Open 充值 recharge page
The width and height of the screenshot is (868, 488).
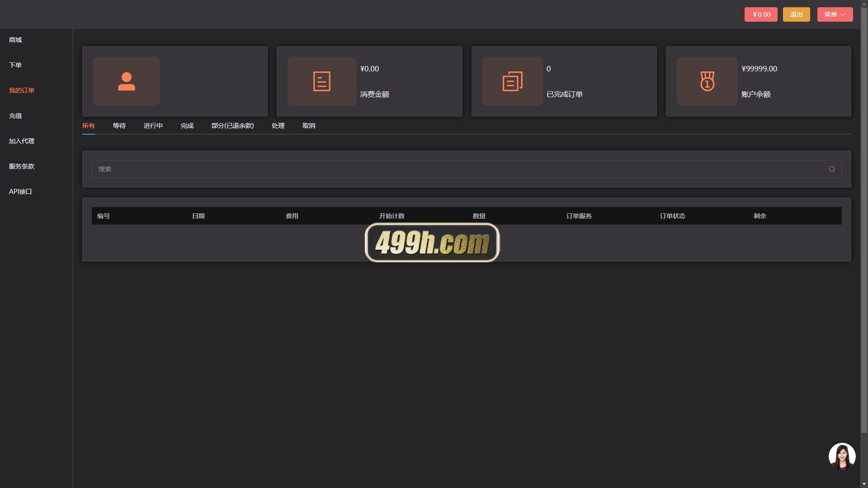tap(15, 116)
